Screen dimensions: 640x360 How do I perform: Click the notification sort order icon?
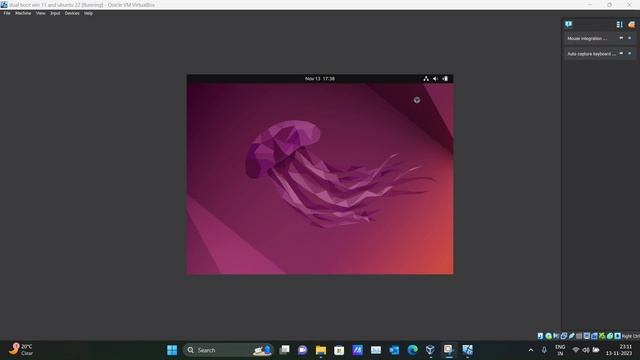coord(620,24)
